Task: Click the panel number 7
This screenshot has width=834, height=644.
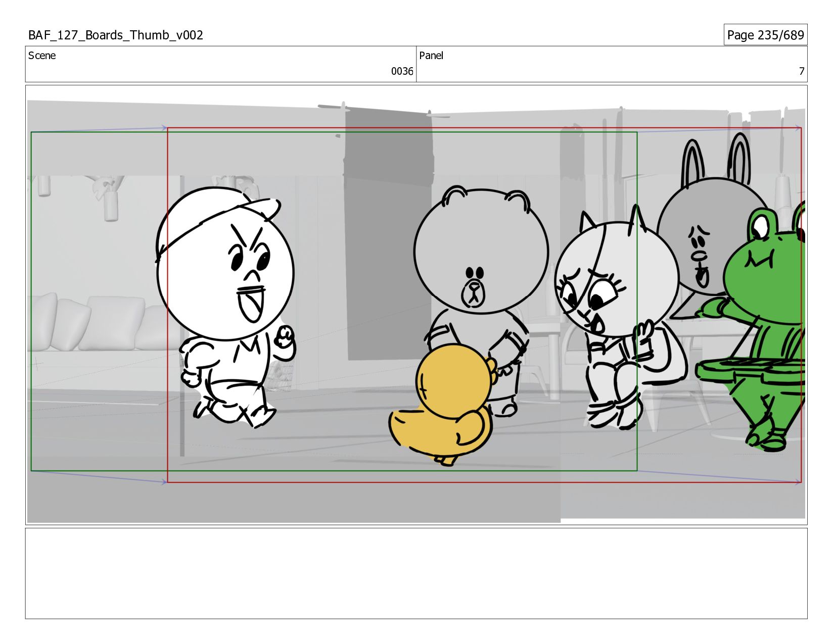Action: point(801,71)
